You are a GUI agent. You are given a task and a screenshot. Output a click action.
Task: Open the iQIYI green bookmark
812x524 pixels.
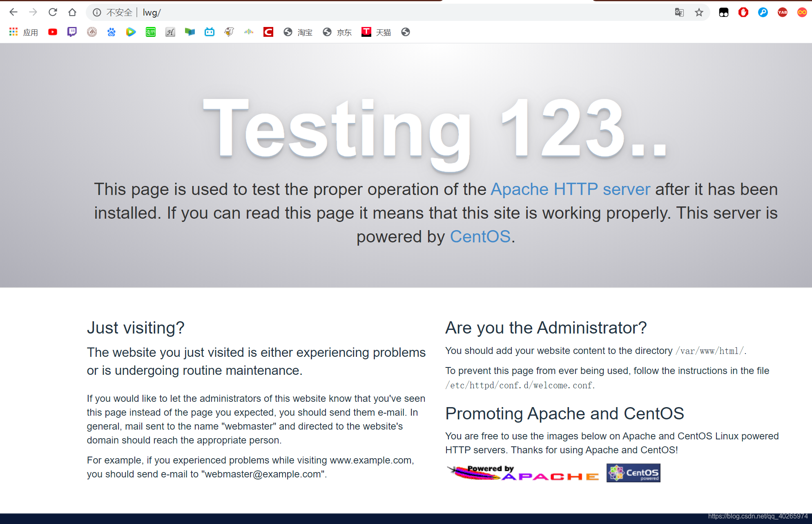tap(151, 32)
